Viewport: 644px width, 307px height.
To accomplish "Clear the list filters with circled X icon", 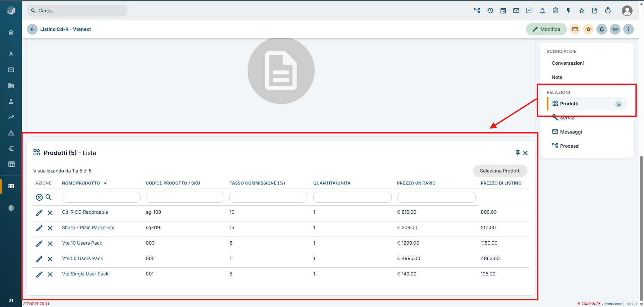I will (x=39, y=197).
